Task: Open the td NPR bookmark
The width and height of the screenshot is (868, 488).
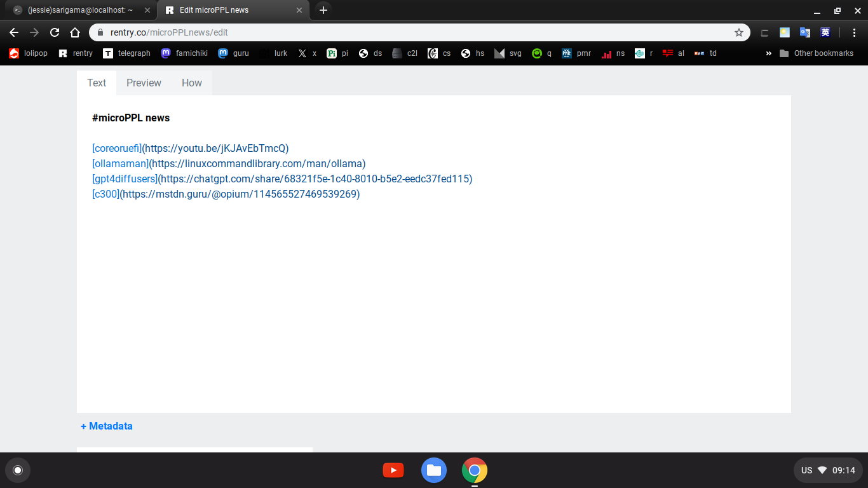Action: pyautogui.click(x=705, y=53)
